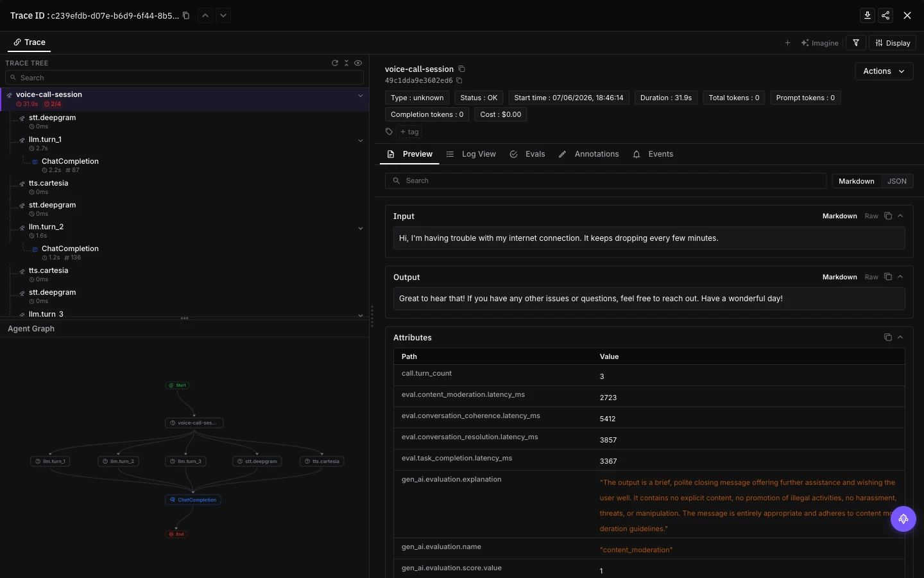924x578 pixels.
Task: Click the Imagine button
Action: click(x=819, y=43)
